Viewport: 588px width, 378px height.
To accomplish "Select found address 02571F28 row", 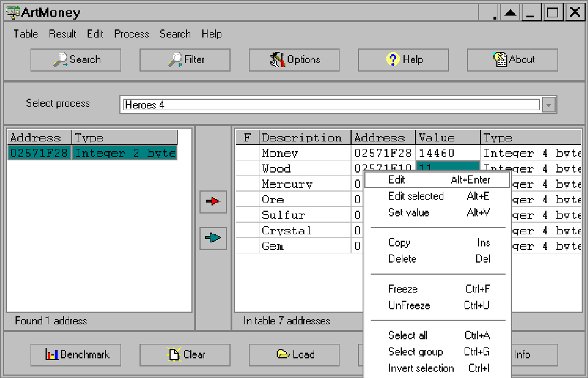I will [92, 153].
